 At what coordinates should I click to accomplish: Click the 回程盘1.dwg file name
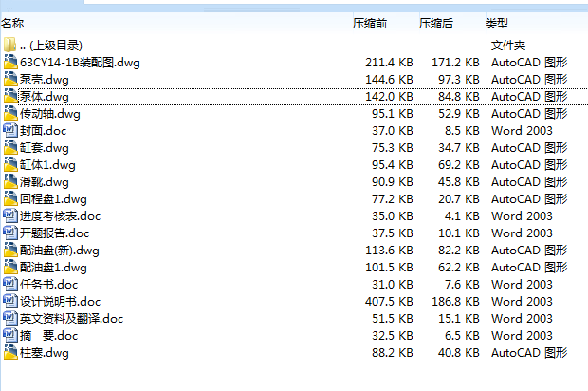click(x=50, y=199)
